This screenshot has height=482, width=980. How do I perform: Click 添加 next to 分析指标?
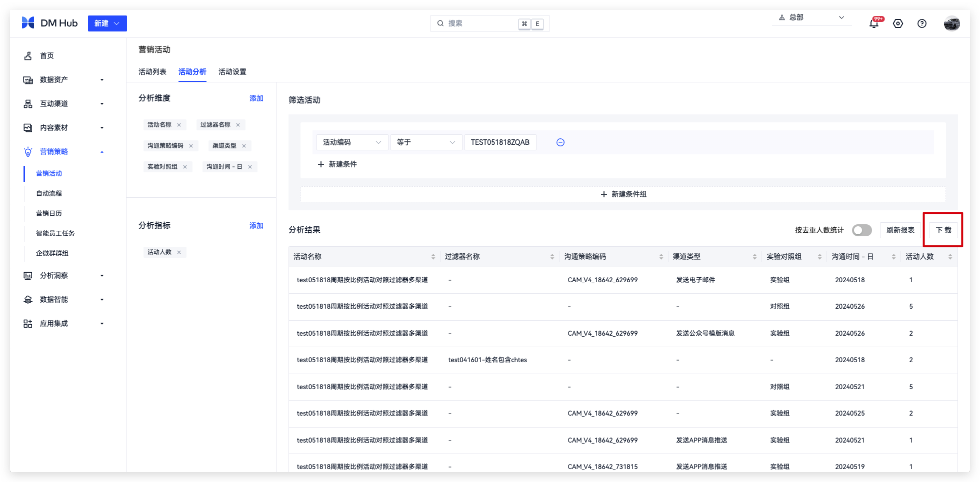256,226
